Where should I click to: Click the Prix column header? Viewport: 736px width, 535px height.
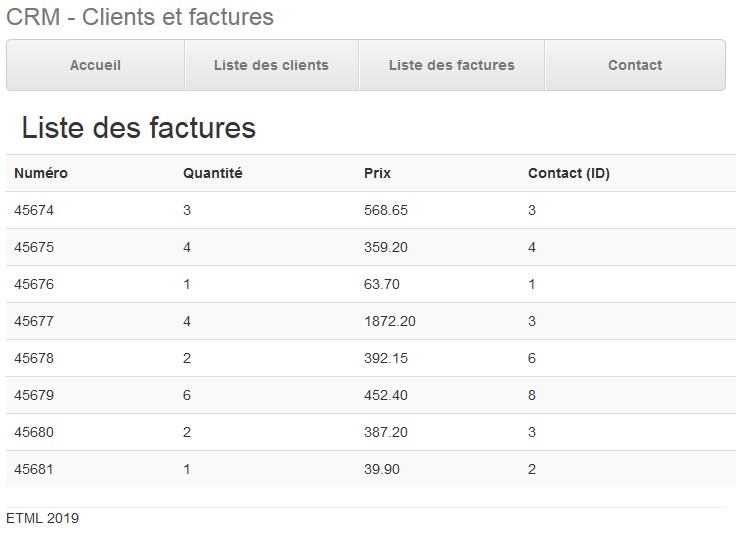(377, 173)
